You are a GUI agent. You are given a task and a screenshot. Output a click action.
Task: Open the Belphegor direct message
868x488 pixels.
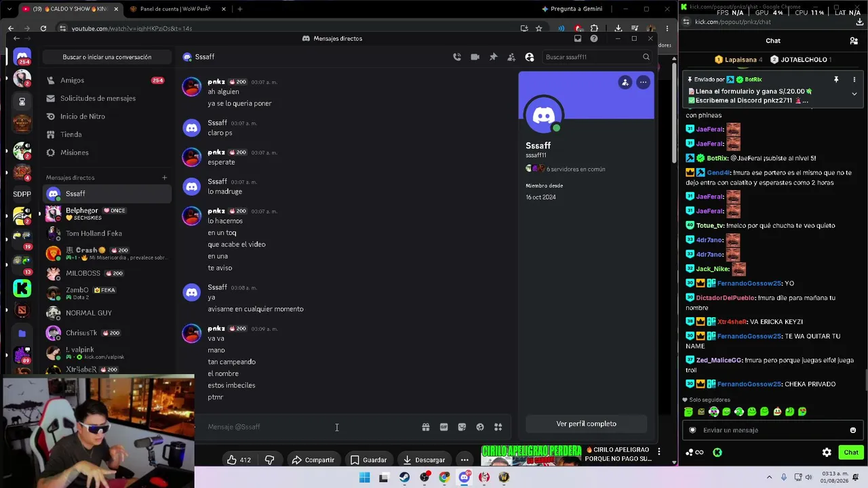(x=106, y=213)
